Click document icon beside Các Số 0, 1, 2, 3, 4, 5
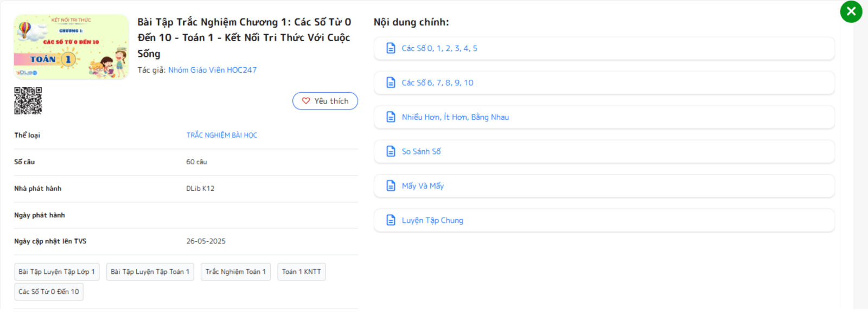Screen dimensions: 868x314 391,48
